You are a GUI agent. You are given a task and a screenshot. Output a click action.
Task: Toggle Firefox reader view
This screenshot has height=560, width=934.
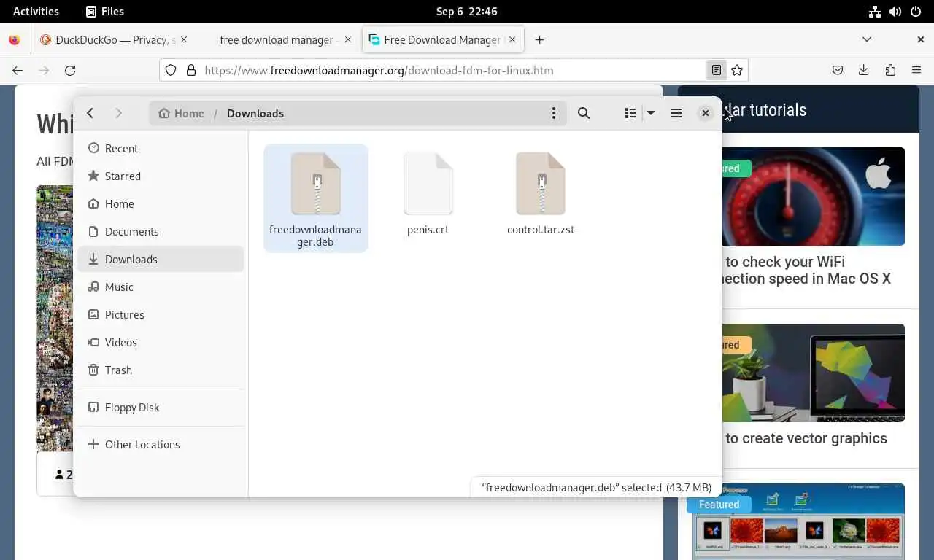pyautogui.click(x=717, y=70)
